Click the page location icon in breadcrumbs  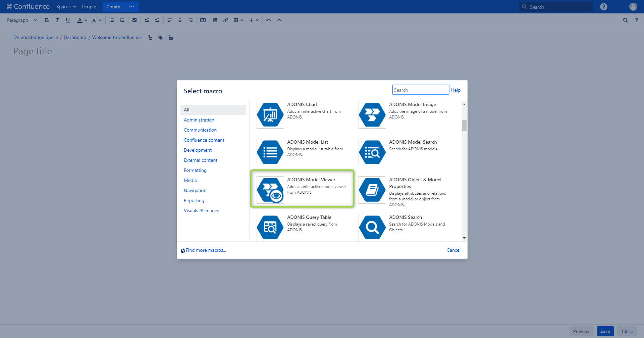[x=150, y=38]
